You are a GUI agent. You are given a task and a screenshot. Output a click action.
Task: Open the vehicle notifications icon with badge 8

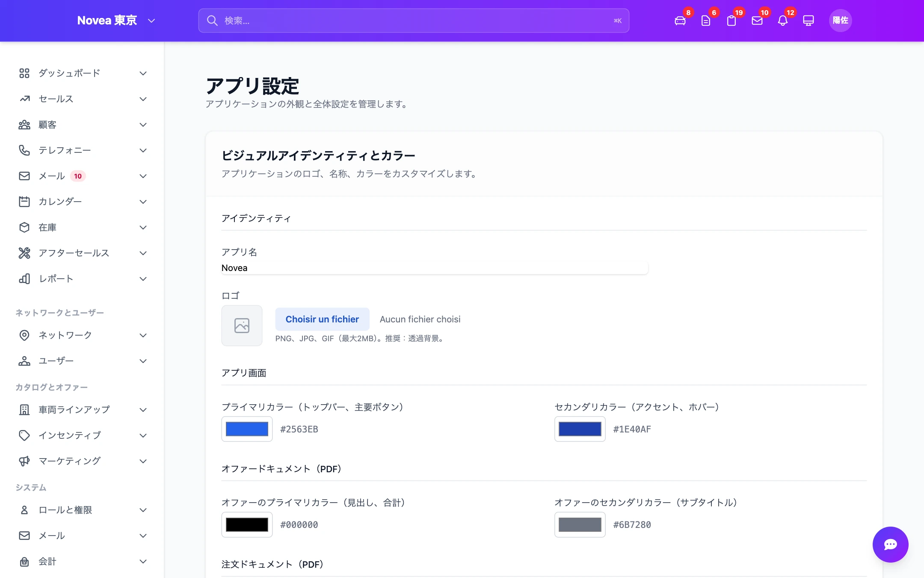(680, 21)
